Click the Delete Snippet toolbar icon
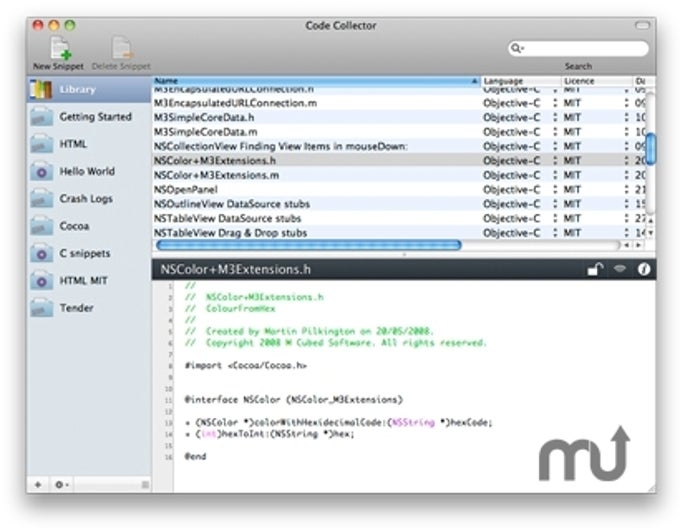Image resolution: width=680 pixels, height=531 pixels. tap(122, 48)
